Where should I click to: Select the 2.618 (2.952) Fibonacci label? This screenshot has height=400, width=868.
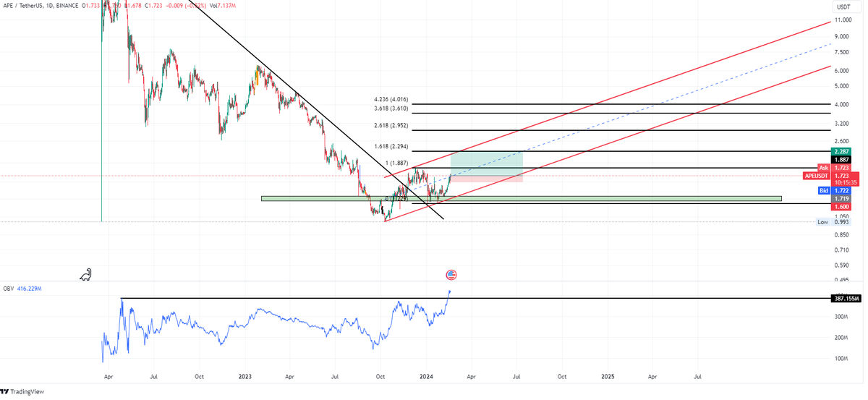click(x=391, y=125)
